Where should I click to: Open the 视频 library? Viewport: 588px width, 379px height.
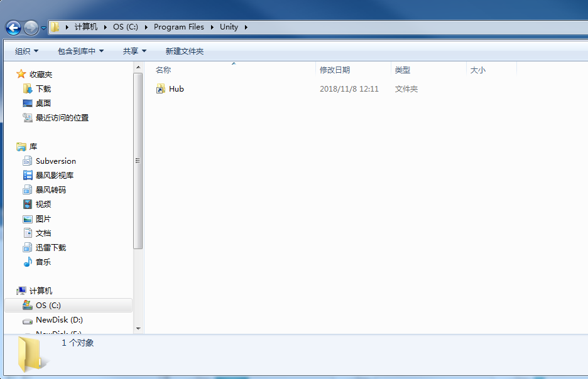coord(43,204)
